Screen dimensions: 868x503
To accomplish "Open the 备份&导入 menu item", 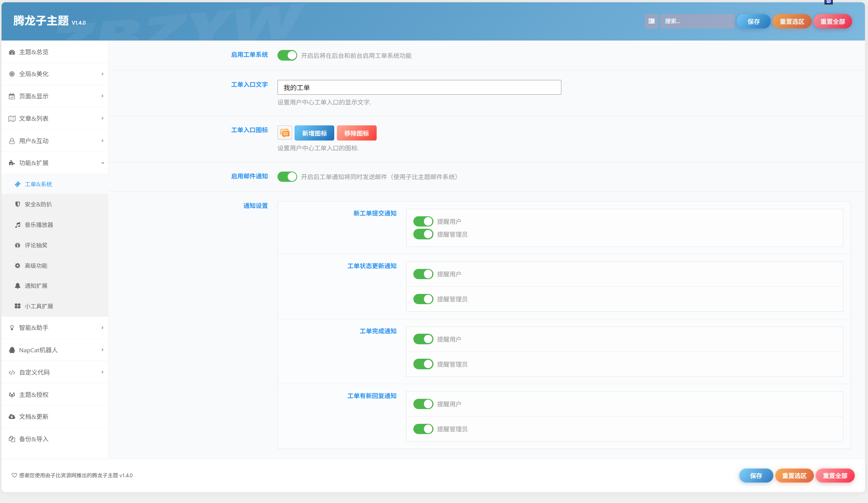I will 55,439.
